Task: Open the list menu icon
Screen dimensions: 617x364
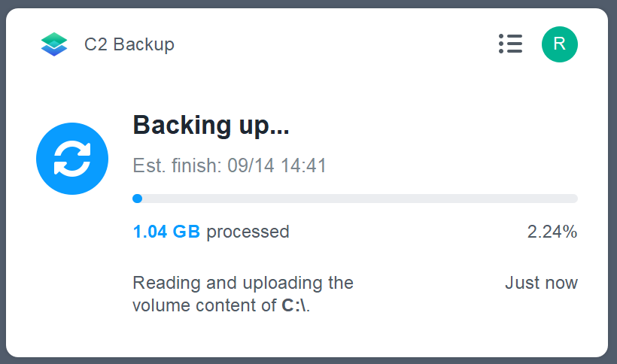Action: point(510,44)
